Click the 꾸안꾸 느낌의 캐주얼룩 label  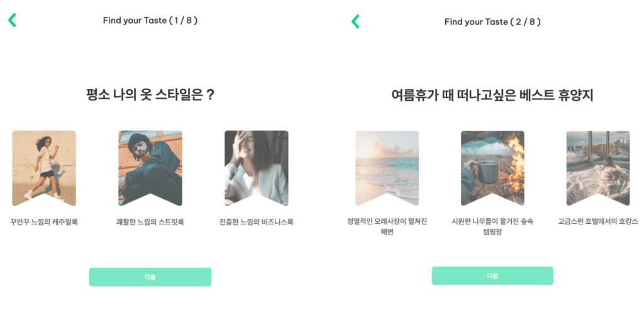44,222
